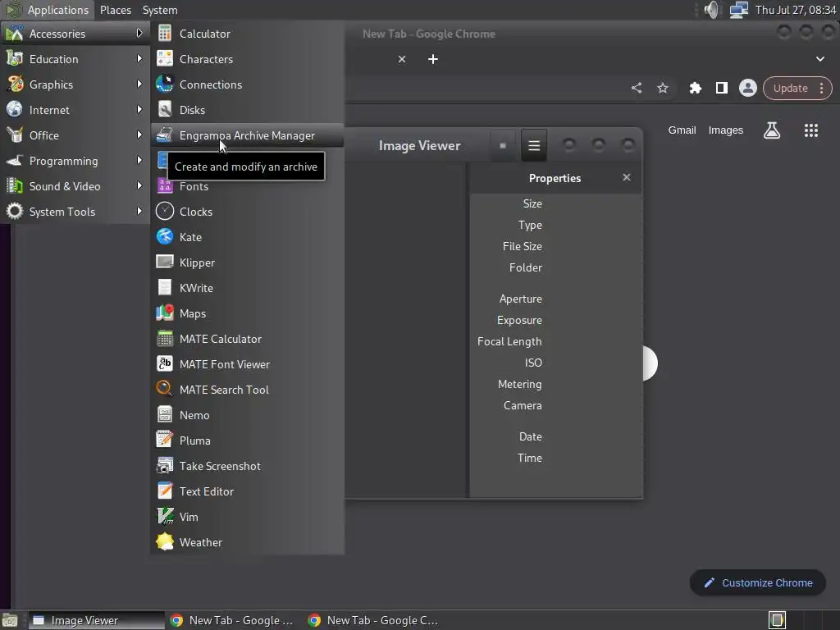Open the Fonts application

pos(247,186)
